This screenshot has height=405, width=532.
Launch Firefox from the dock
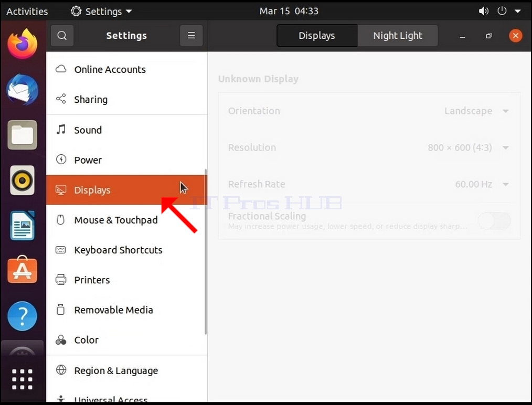coord(23,44)
